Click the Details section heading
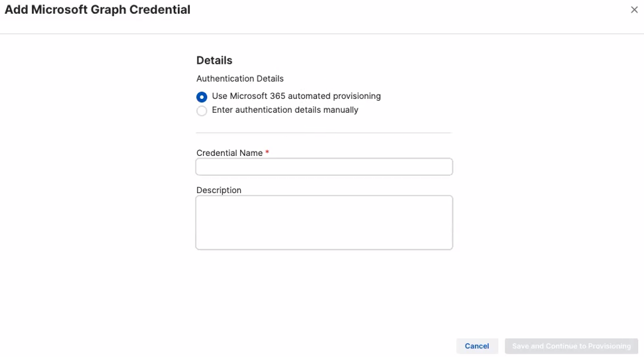644x357 pixels. tap(214, 60)
